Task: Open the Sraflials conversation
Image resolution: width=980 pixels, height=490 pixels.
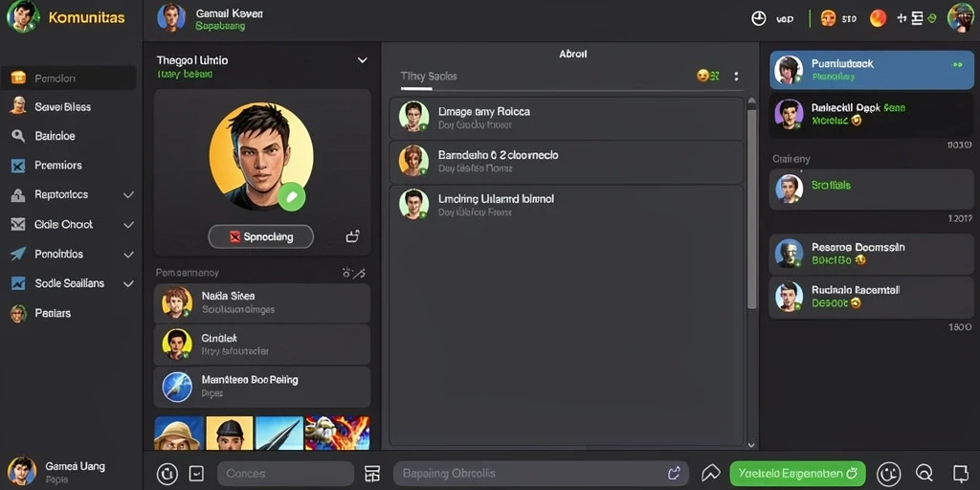Action: click(871, 189)
